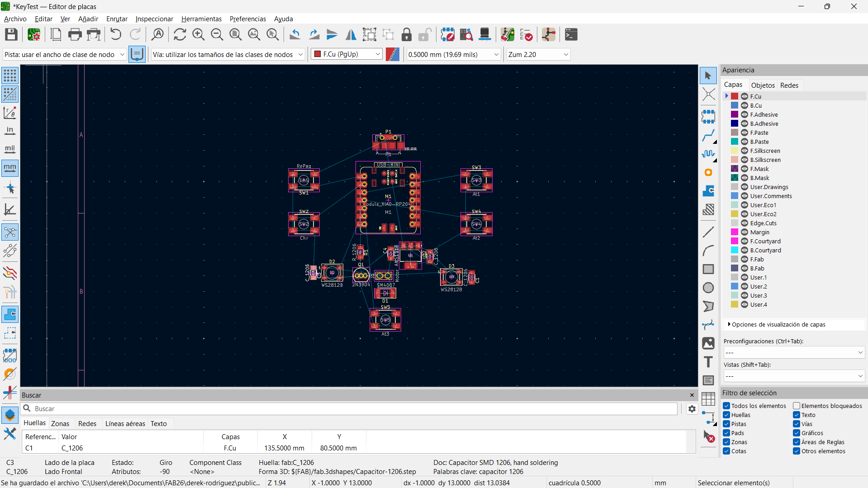This screenshot has width=868, height=488.
Task: Open the Preconfiguraciones dropdown
Action: point(794,352)
